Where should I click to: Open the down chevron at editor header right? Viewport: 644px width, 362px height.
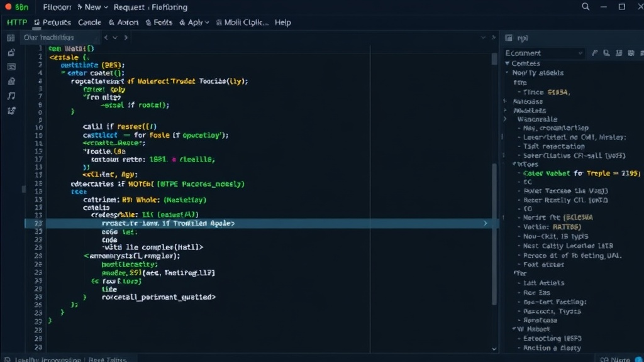pos(483,37)
